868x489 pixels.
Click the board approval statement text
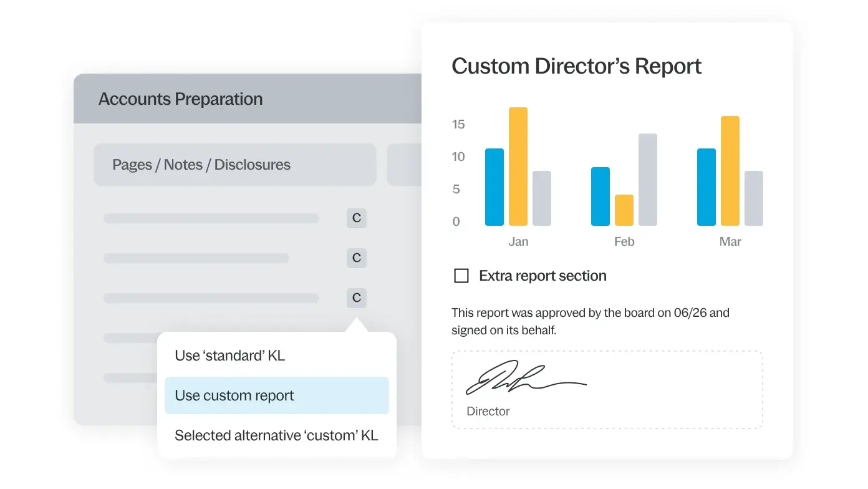590,321
